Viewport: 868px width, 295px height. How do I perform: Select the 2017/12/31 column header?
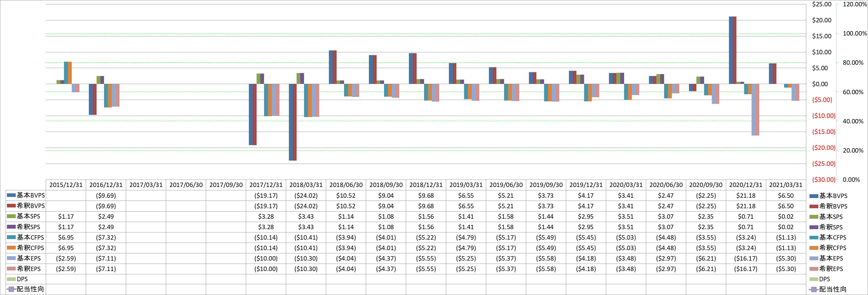266,185
